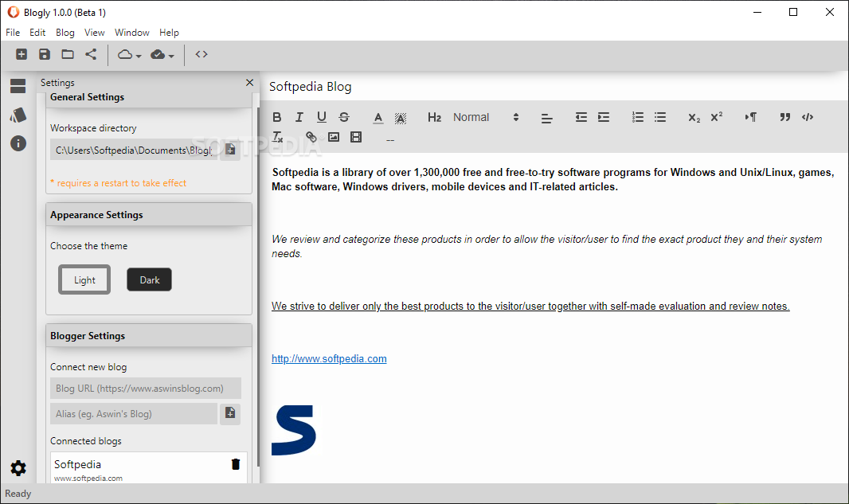849x504 pixels.
Task: Open a folder via the toolbar folder icon
Action: (x=68, y=54)
